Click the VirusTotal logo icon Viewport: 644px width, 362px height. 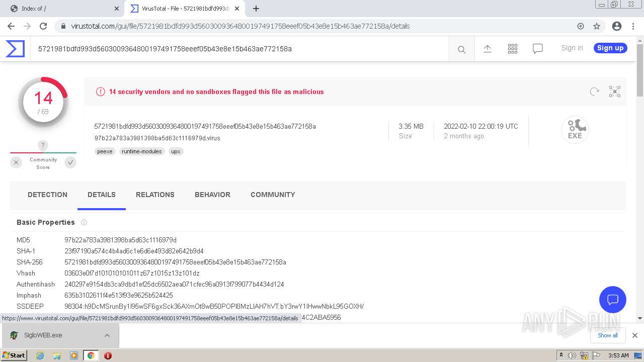(15, 49)
